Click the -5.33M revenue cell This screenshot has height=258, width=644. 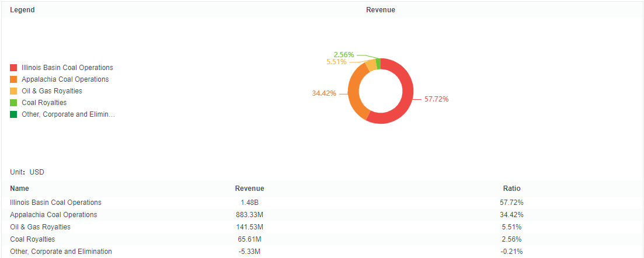pyautogui.click(x=250, y=252)
